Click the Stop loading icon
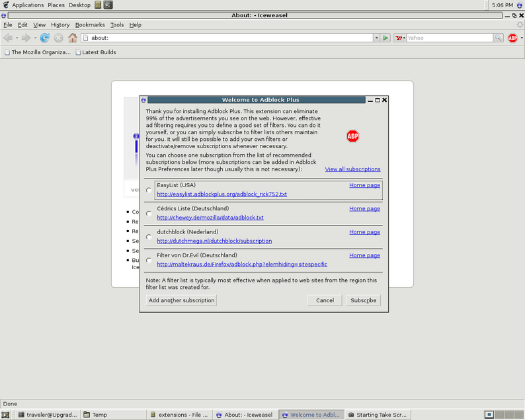525x420 pixels. pyautogui.click(x=59, y=38)
